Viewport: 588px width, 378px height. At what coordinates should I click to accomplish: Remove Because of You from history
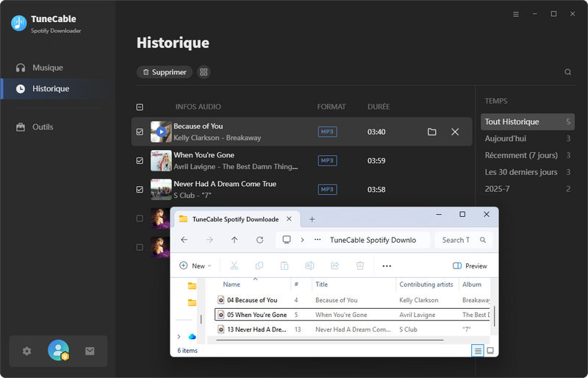(x=455, y=132)
